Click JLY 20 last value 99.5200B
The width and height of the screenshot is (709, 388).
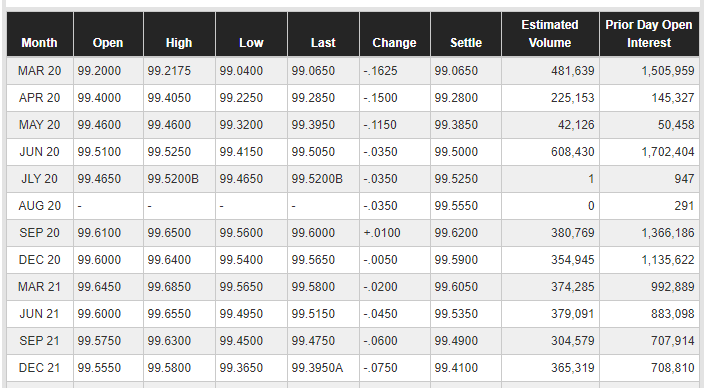pos(317,179)
